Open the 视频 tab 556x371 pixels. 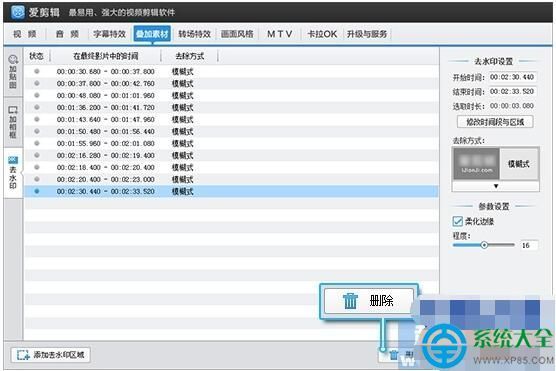(25, 34)
